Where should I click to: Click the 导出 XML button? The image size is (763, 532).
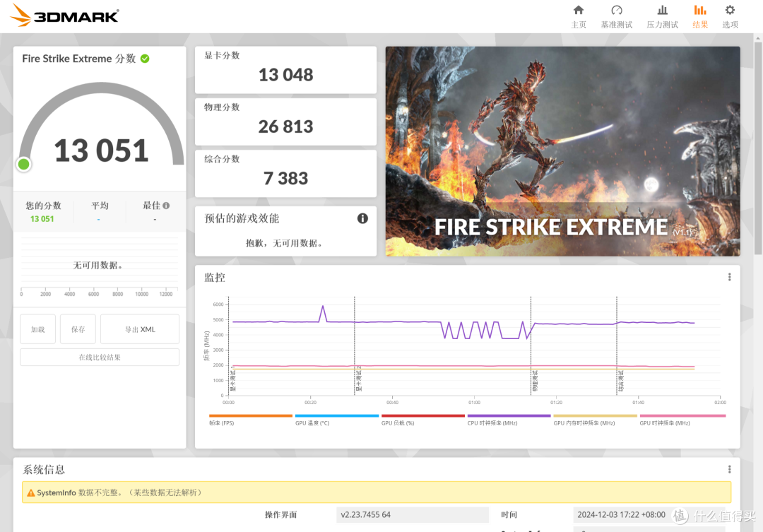140,329
